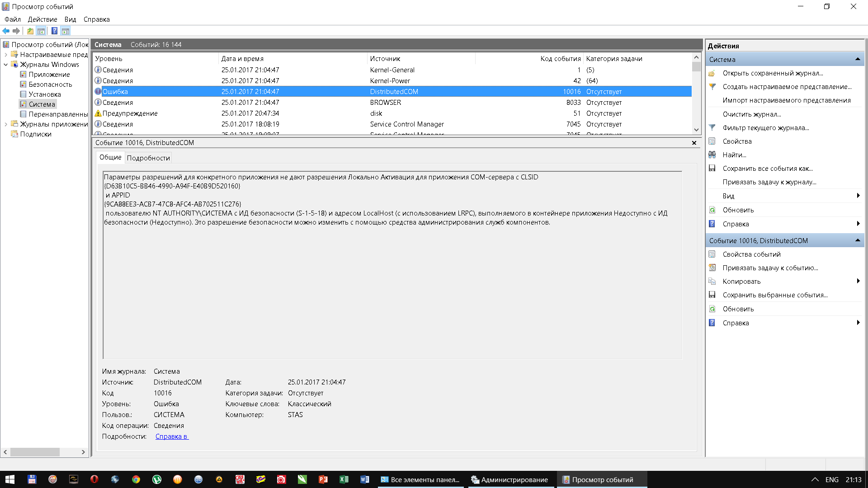Expand the Custom Views tree node

click(6, 55)
